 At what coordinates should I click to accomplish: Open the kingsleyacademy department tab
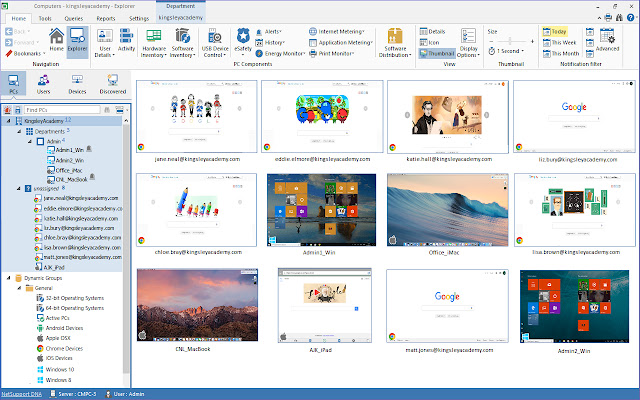pyautogui.click(x=180, y=18)
